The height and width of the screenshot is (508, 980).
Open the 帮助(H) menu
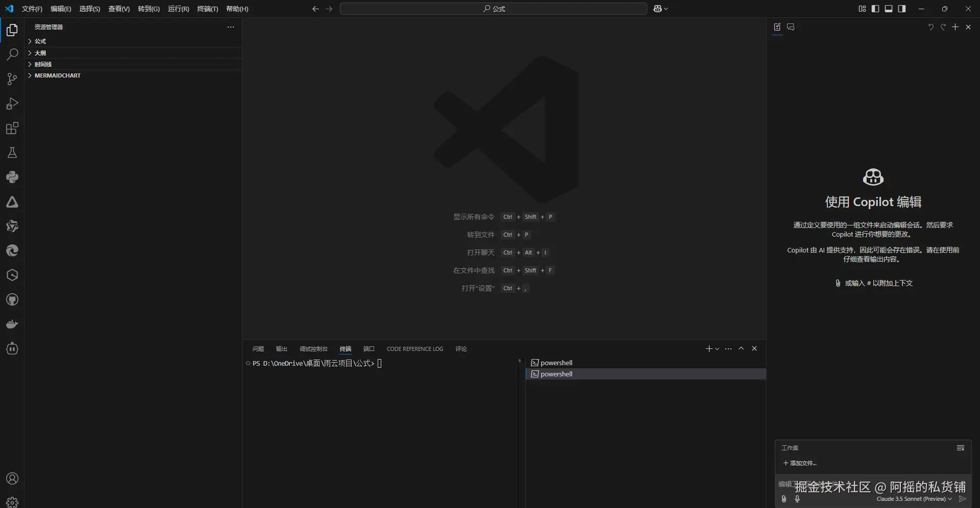(237, 9)
